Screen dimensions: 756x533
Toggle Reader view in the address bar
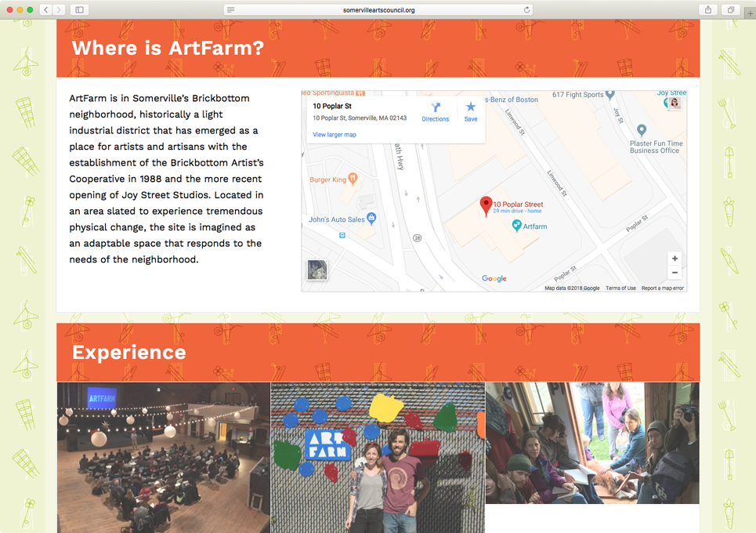coord(230,9)
